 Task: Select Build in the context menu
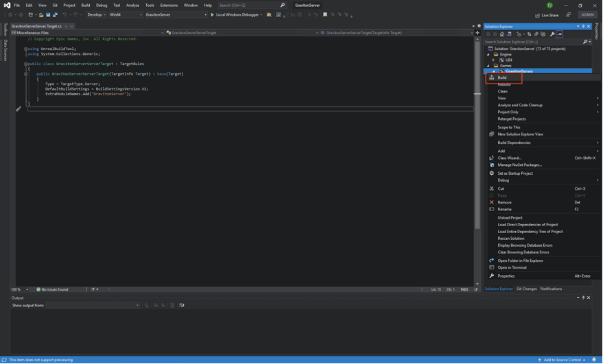543,77
